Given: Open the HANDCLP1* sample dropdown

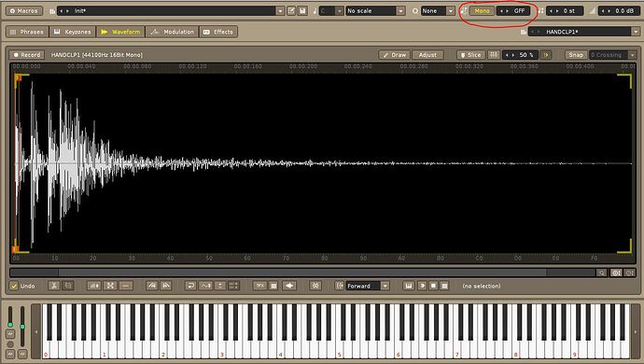Looking at the screenshot, I should [636, 32].
